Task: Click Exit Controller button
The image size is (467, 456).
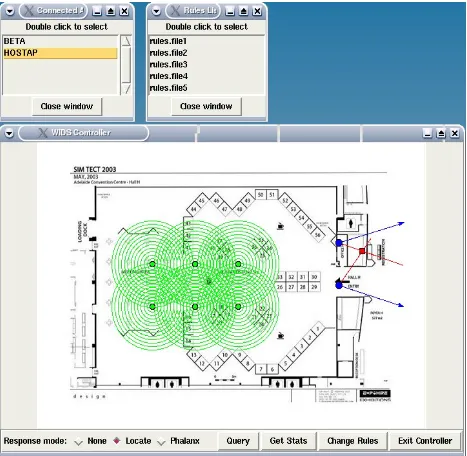Action: pos(425,441)
